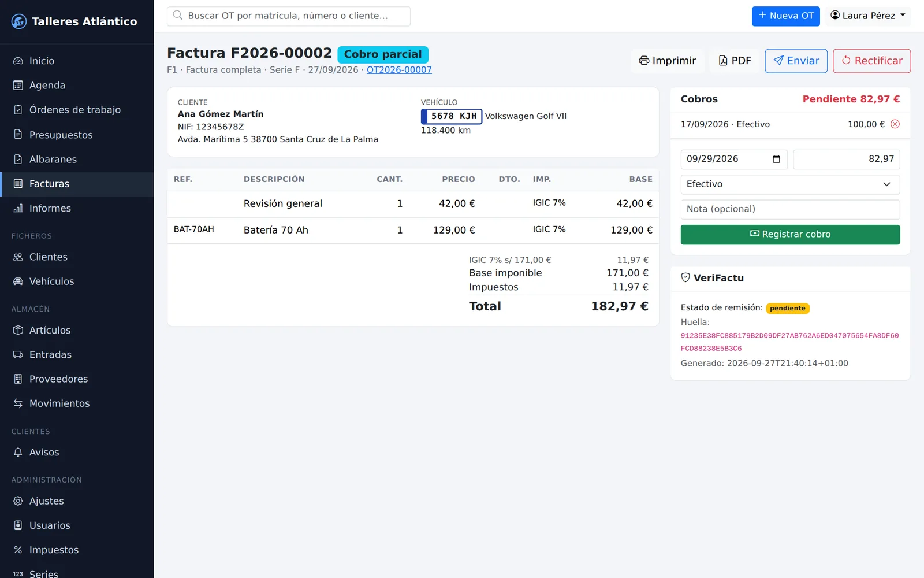Open Inicio via its dashboard icon
This screenshot has width=924, height=578.
click(18, 61)
